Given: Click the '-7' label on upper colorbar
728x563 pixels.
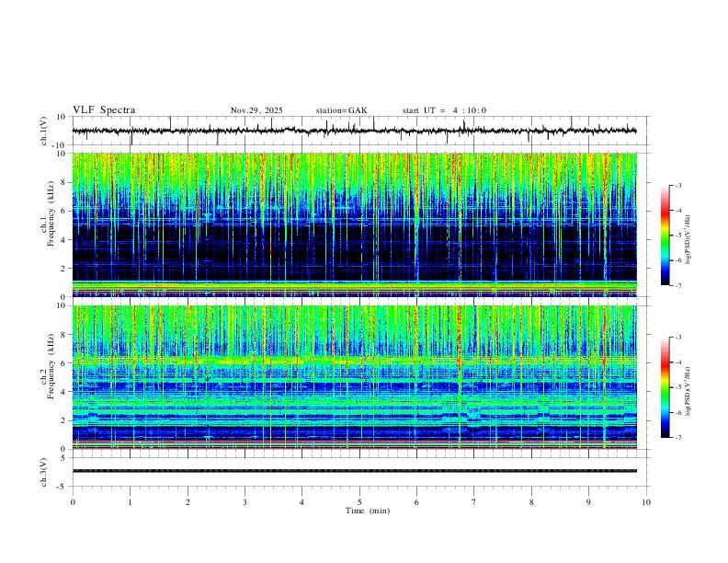Looking at the screenshot, I should (x=677, y=285).
